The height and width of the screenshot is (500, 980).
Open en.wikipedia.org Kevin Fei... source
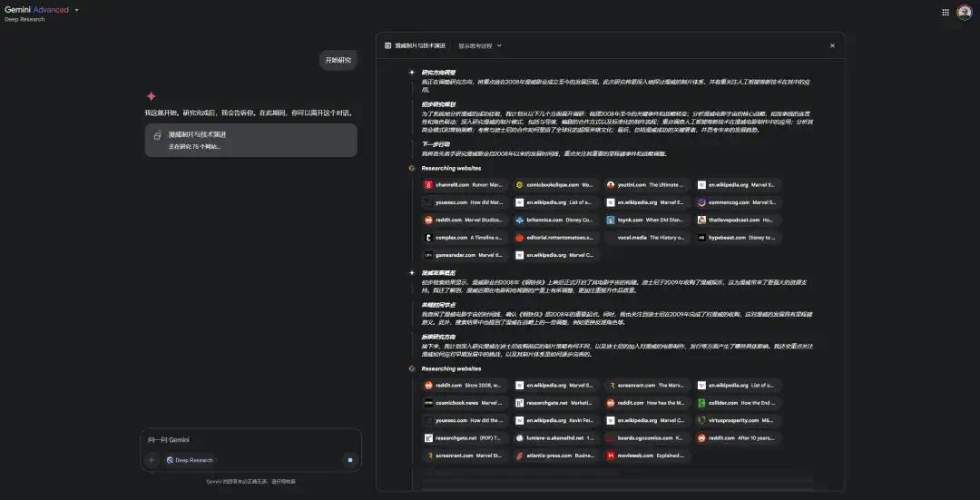coord(555,421)
